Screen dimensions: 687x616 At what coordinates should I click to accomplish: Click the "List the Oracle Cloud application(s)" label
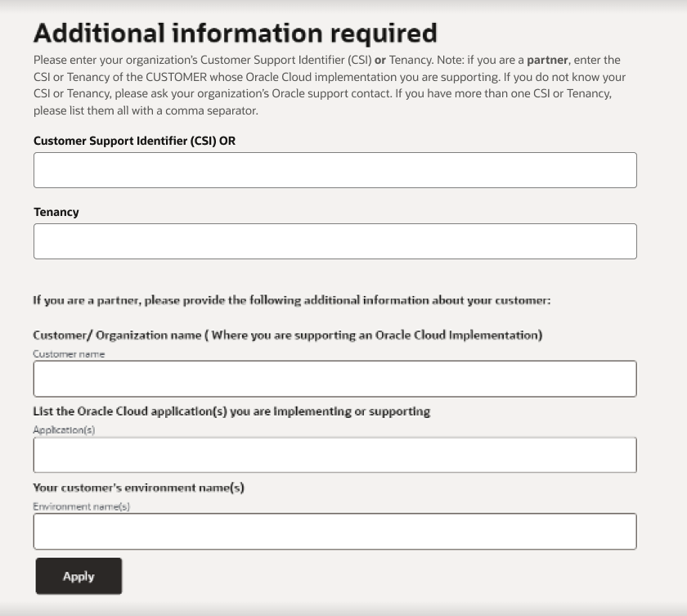tap(231, 411)
